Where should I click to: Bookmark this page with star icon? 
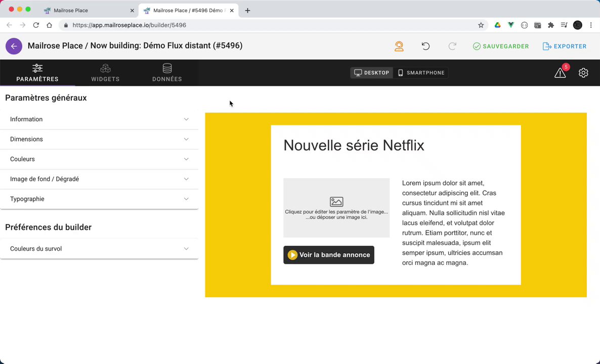[x=481, y=25]
